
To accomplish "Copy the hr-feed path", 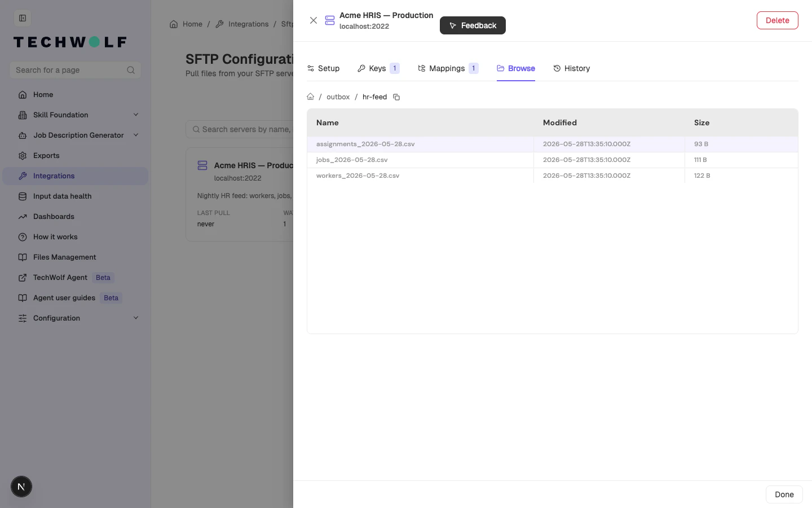I will coord(396,97).
